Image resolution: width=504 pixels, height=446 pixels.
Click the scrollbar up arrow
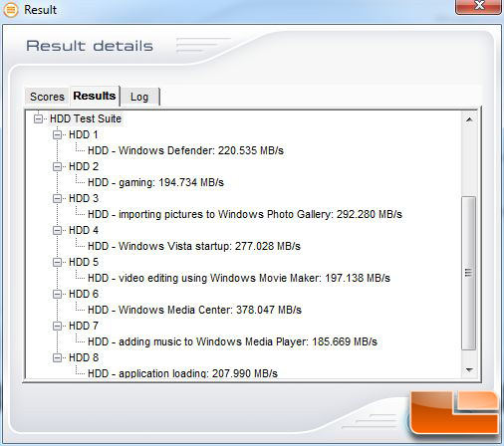pyautogui.click(x=469, y=119)
